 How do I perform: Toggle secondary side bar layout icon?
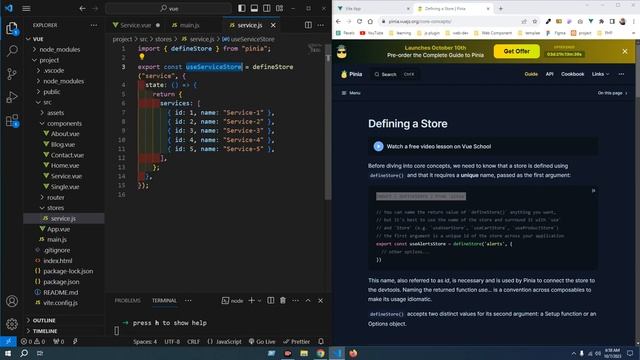[267, 8]
